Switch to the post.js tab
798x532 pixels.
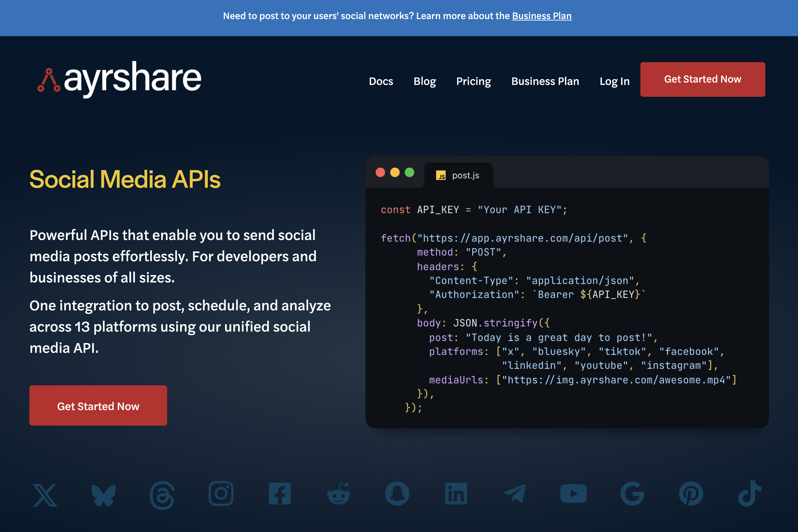pos(459,175)
